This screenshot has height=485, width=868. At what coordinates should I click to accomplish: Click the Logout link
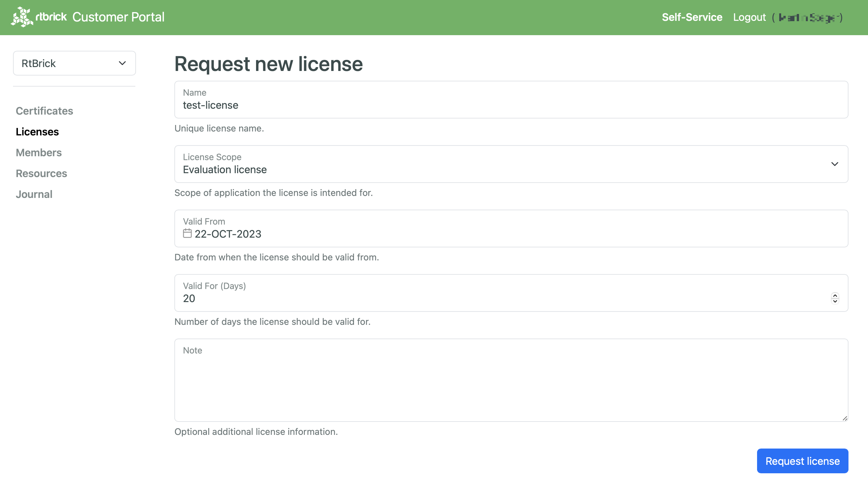coord(749,17)
